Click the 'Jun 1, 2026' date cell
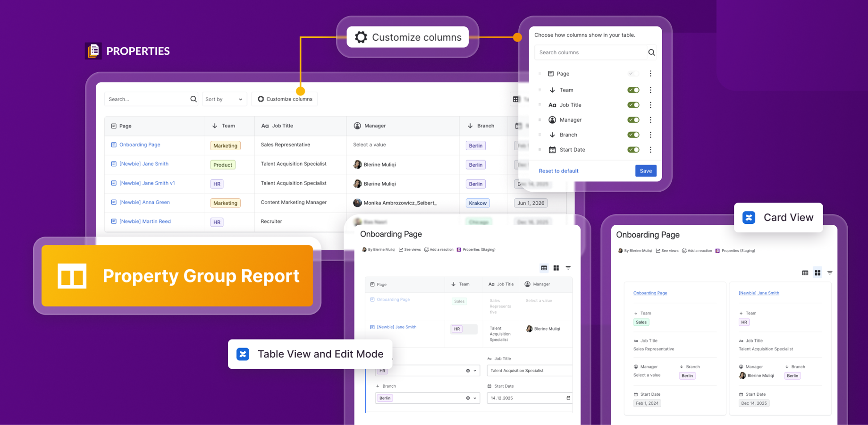The width and height of the screenshot is (868, 425). pyautogui.click(x=531, y=203)
